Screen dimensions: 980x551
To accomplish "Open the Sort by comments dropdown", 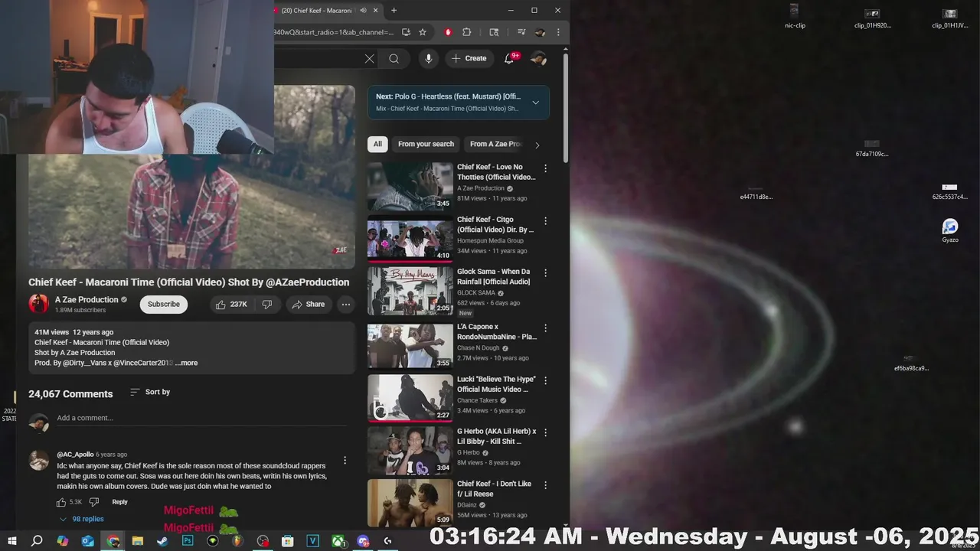I will coord(150,392).
